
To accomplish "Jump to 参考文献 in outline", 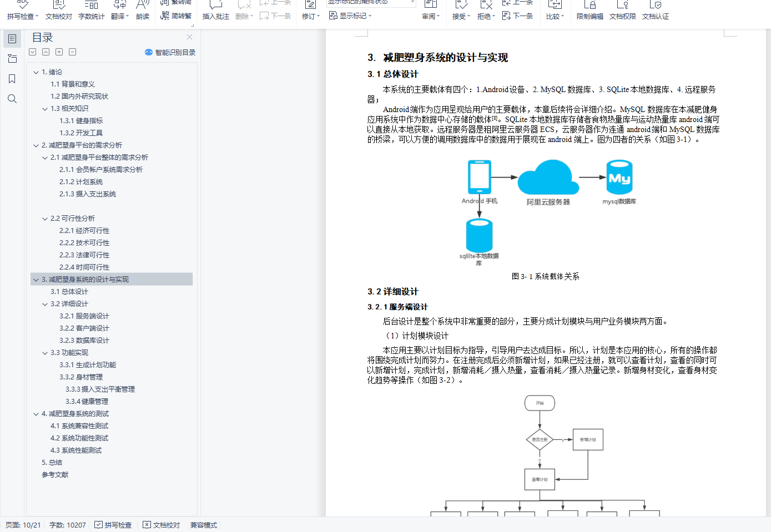I will coord(55,475).
